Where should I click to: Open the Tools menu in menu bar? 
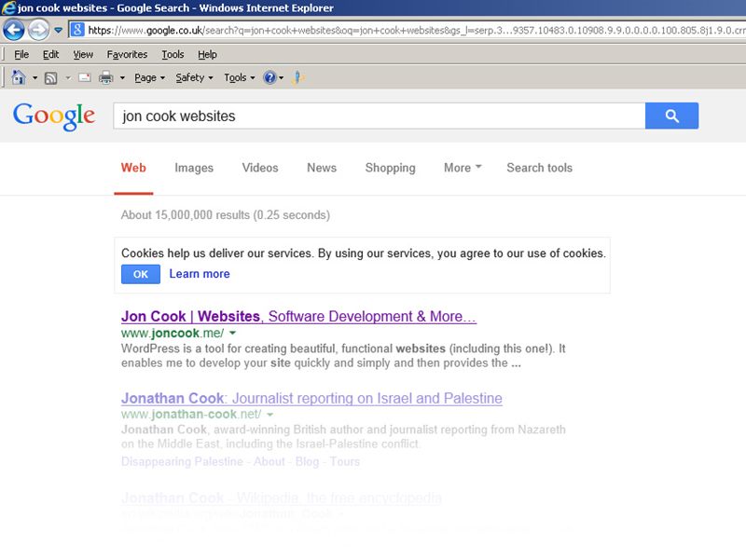click(x=173, y=55)
